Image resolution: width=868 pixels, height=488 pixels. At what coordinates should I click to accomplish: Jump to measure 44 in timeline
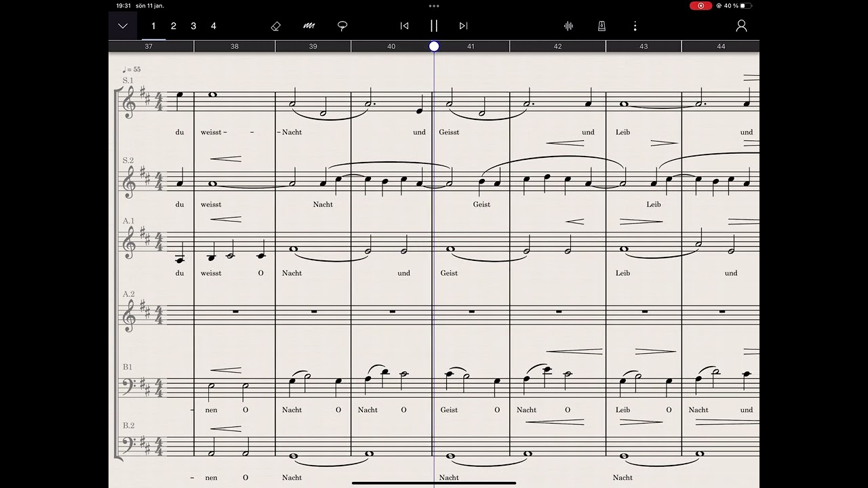(721, 46)
